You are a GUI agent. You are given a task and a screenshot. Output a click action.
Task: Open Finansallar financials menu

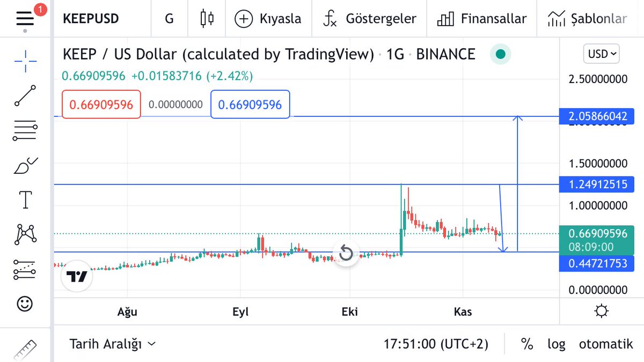tap(481, 19)
